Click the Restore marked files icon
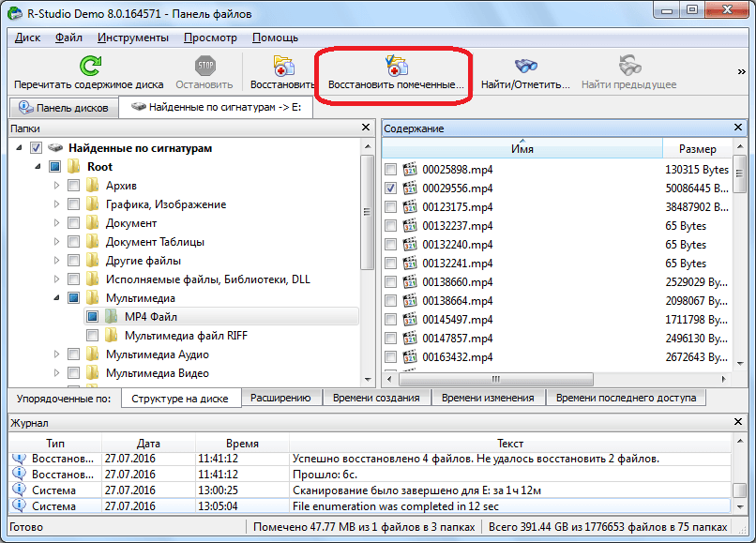The height and width of the screenshot is (543, 756). coord(395,66)
